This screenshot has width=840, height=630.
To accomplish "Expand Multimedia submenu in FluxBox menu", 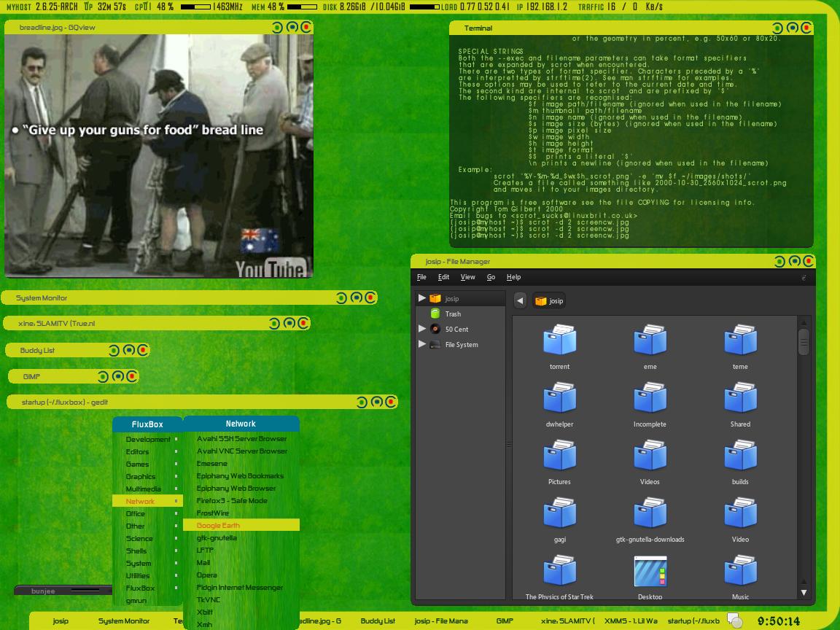I will point(148,489).
